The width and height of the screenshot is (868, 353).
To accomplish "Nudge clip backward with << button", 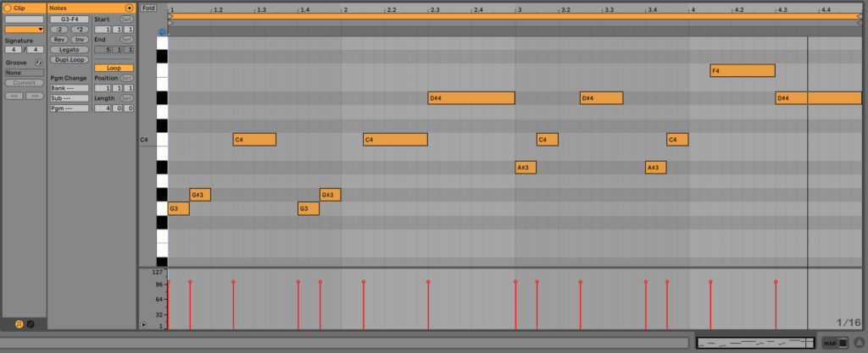I will tap(14, 97).
